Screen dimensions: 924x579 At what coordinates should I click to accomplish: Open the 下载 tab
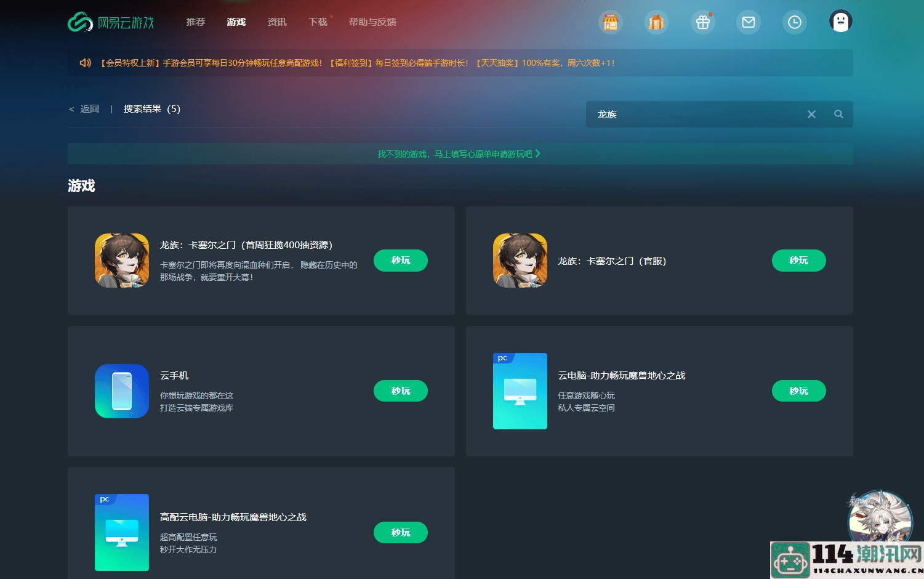point(318,22)
